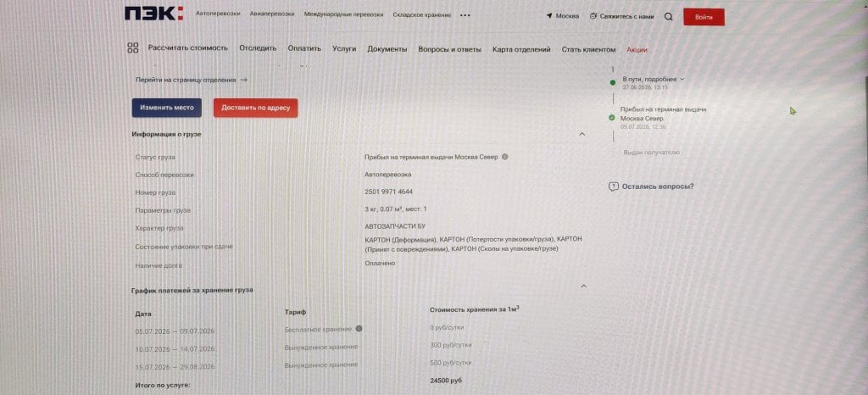This screenshot has height=395, width=868.
Task: Open Автоперевозки menu item
Action: 218,14
